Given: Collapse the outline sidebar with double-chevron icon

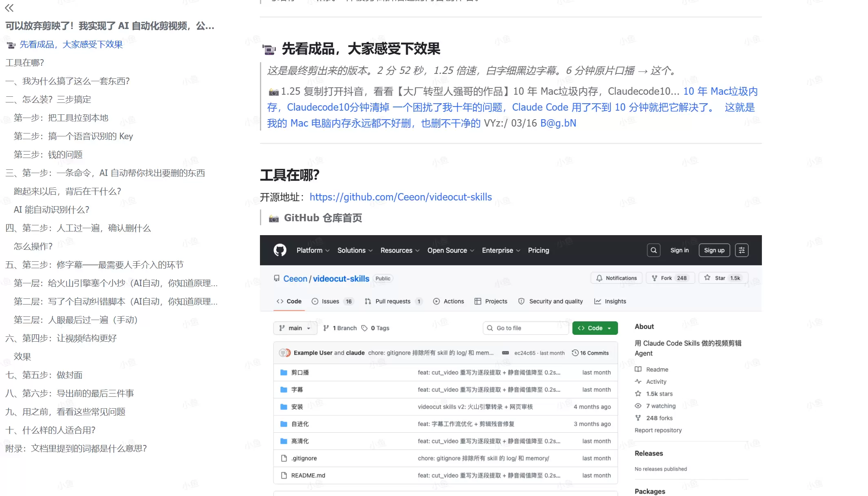Looking at the screenshot, I should click(9, 8).
